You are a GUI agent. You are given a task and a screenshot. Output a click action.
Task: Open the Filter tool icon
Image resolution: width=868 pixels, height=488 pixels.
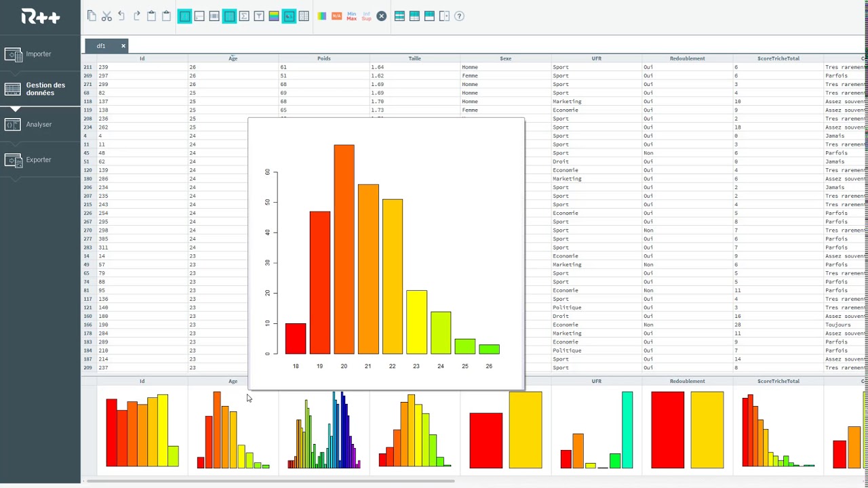[258, 16]
